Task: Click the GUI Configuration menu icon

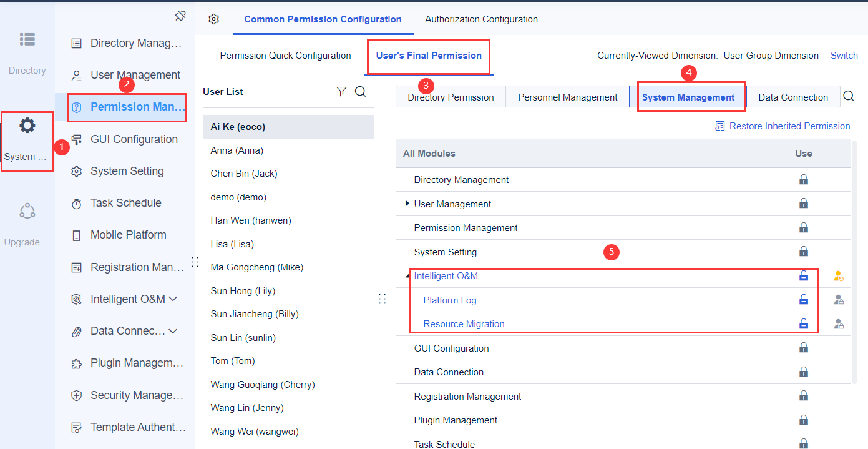Action: point(77,139)
